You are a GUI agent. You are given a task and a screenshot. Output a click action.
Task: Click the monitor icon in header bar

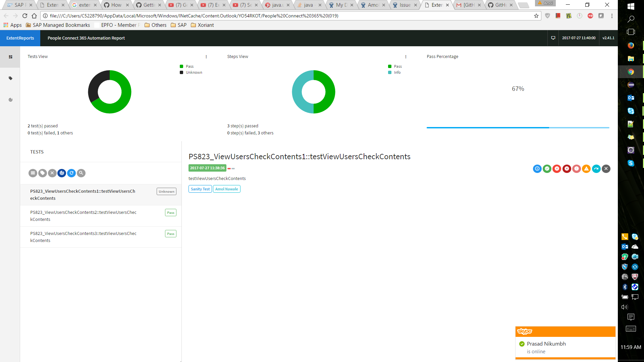(x=553, y=38)
